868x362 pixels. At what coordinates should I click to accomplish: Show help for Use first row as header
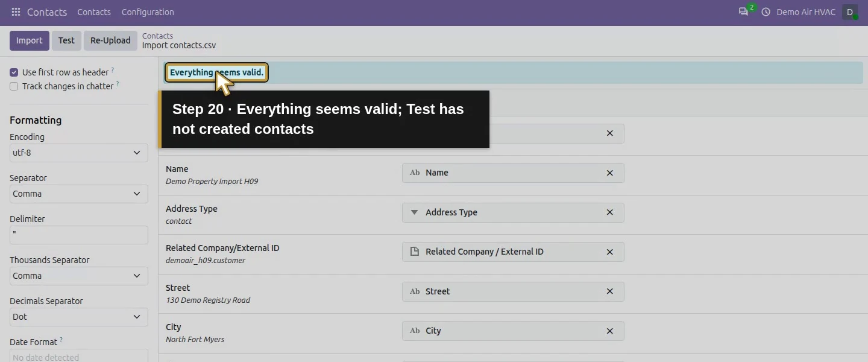113,70
